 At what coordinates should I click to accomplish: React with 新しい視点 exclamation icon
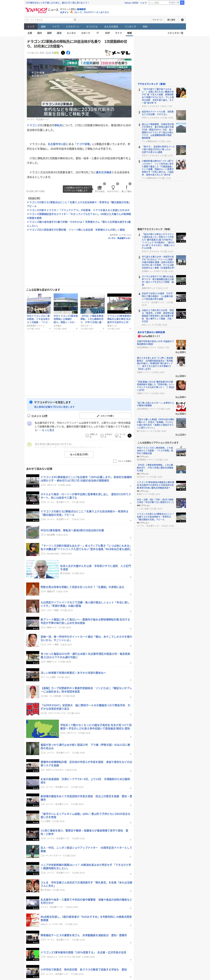point(127,188)
